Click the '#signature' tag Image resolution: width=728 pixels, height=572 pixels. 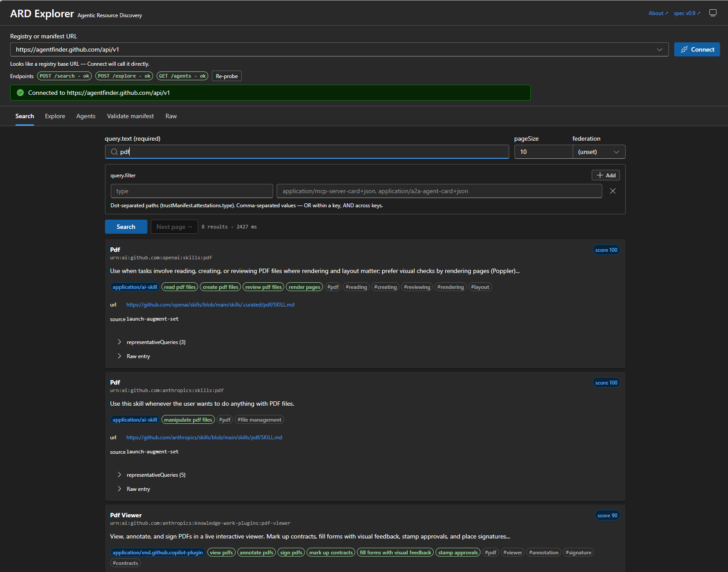(x=578, y=553)
